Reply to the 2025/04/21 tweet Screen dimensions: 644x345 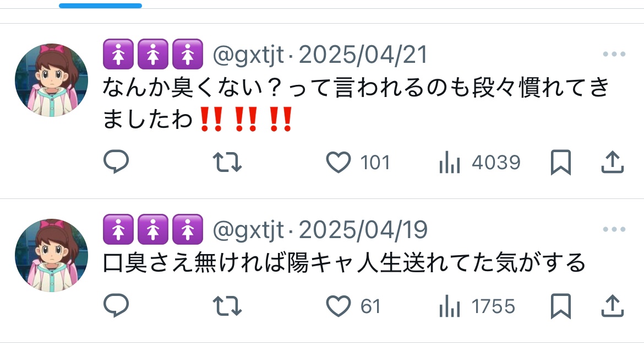116,161
